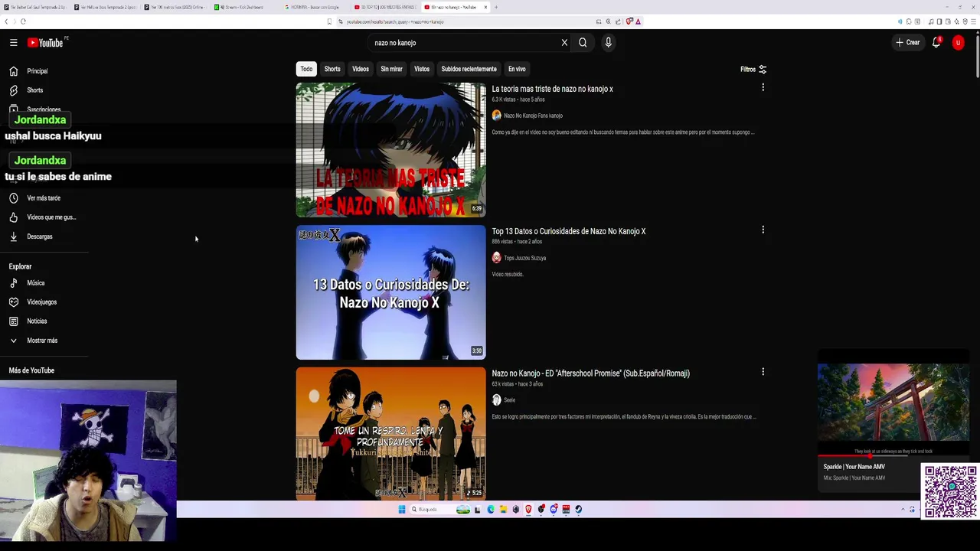Click the miniplayer progress bar
Image resolution: width=980 pixels, height=551 pixels.
(x=893, y=456)
